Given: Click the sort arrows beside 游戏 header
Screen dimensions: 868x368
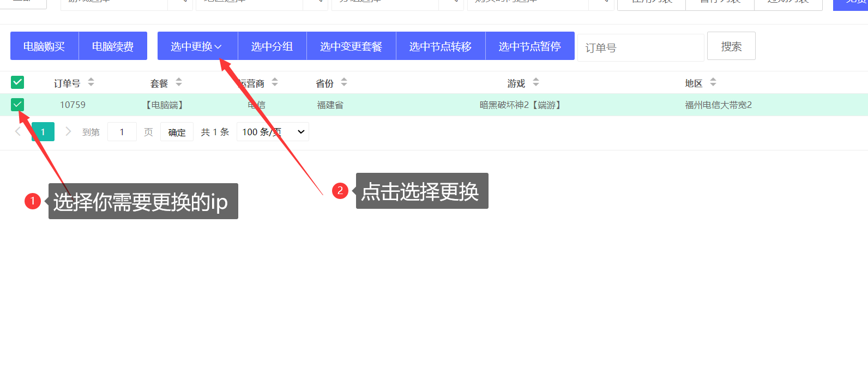Looking at the screenshot, I should 536,82.
